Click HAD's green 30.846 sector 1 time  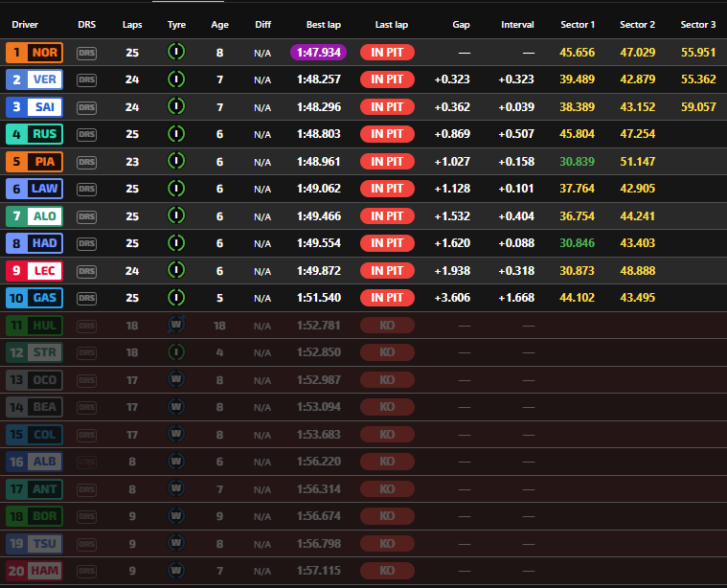pos(576,243)
